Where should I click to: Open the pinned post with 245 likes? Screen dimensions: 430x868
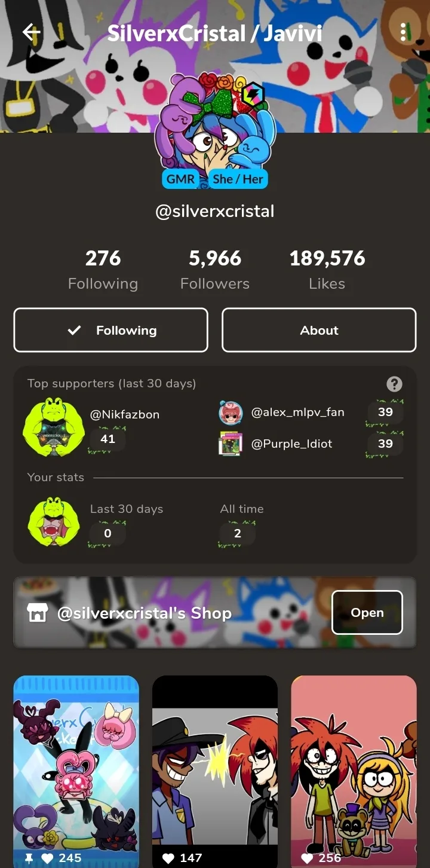click(76, 772)
